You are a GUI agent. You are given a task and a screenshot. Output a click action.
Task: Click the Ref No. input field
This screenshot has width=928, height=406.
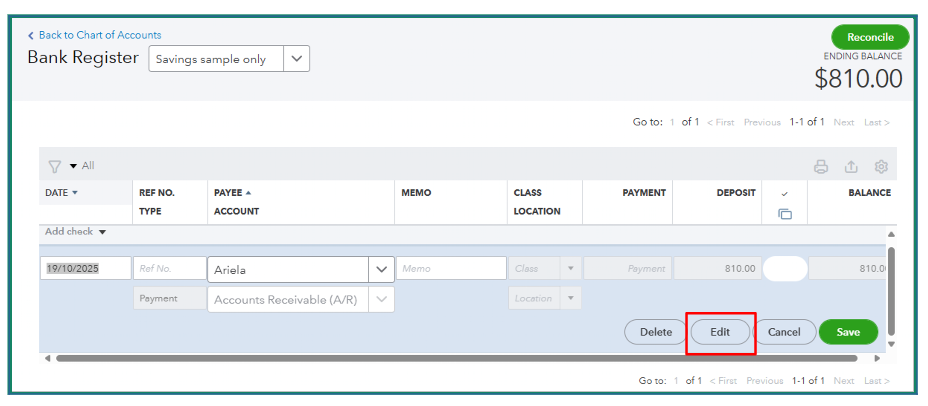point(166,269)
